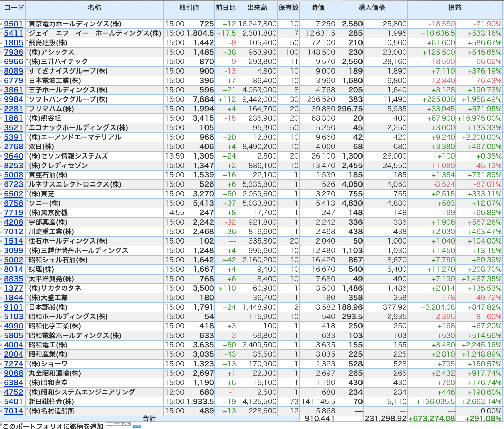Open stock code 5401 link
The height and width of the screenshot is (429, 504).
13,402
